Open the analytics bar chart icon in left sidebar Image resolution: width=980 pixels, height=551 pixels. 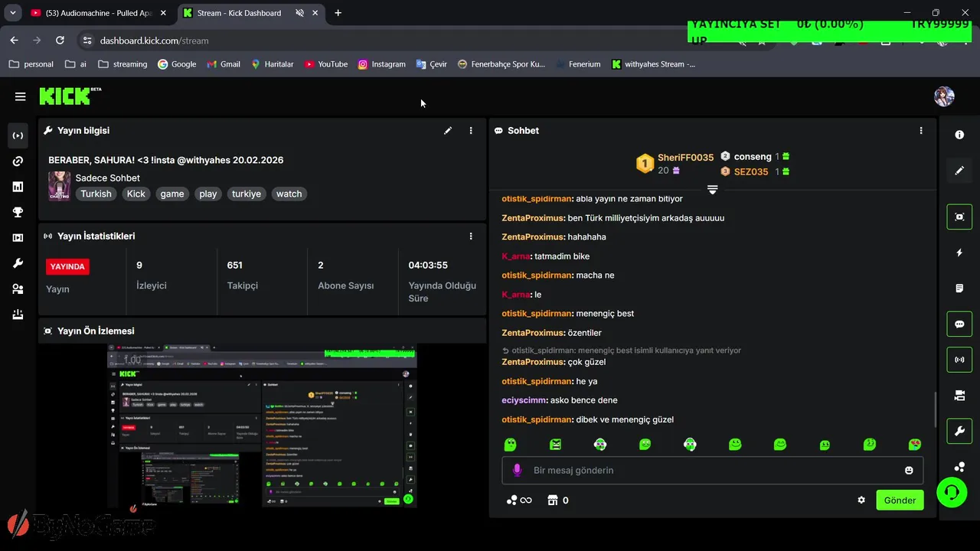[18, 187]
